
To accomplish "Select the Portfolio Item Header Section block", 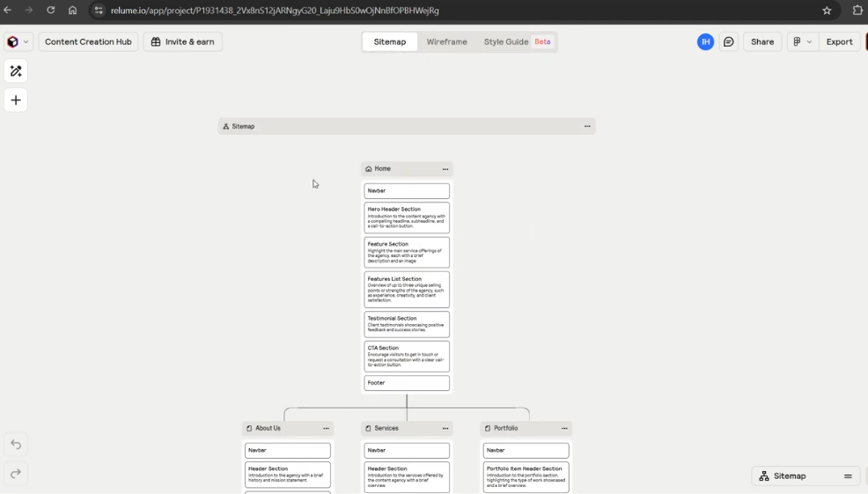I will point(526,477).
